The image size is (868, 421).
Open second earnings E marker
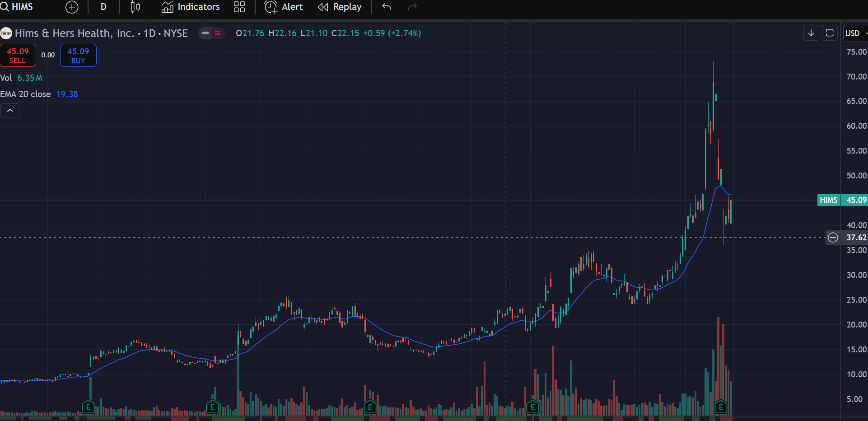click(212, 407)
